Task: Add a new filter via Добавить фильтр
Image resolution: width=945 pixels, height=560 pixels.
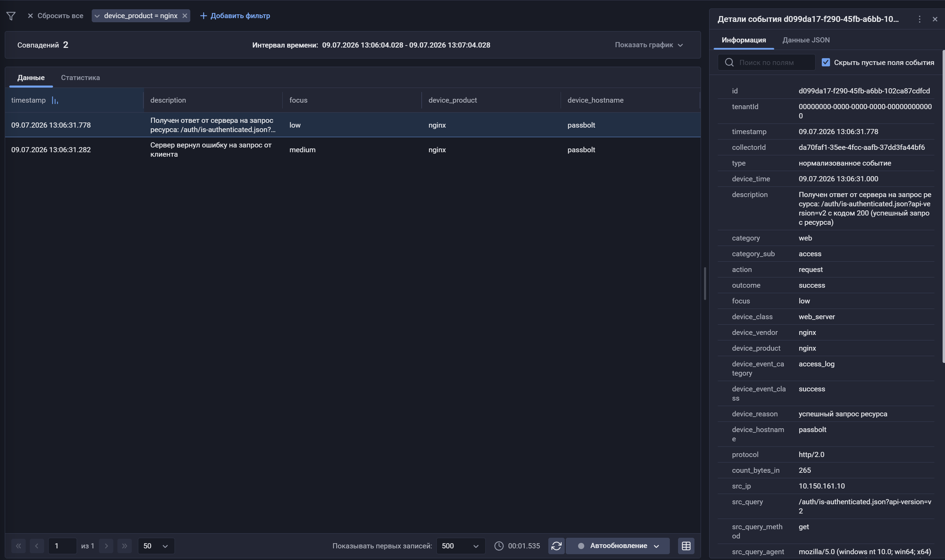Action: pyautogui.click(x=235, y=16)
